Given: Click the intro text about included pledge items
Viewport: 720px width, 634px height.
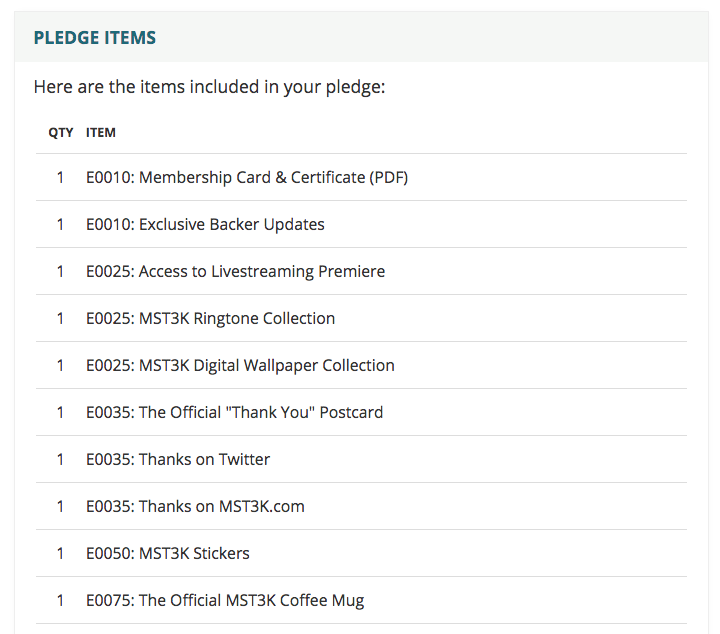Looking at the screenshot, I should (209, 87).
